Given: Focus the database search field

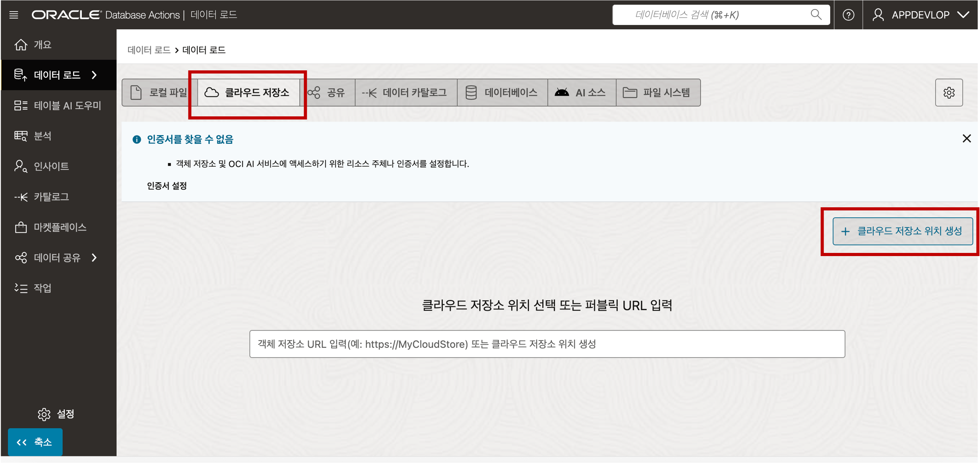Looking at the screenshot, I should (721, 15).
